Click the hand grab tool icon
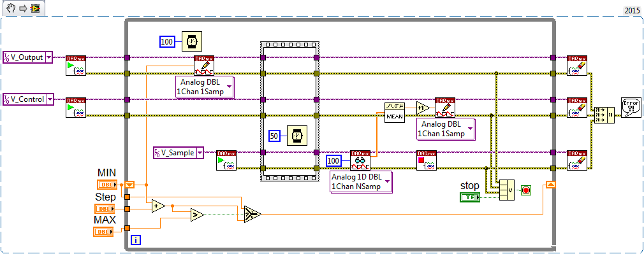The image size is (644, 254). [x=11, y=8]
